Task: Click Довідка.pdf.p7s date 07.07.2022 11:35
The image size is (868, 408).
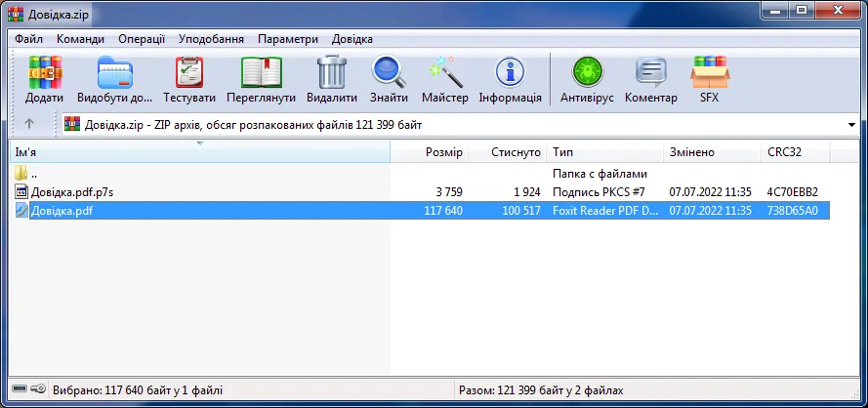Action: (x=710, y=192)
